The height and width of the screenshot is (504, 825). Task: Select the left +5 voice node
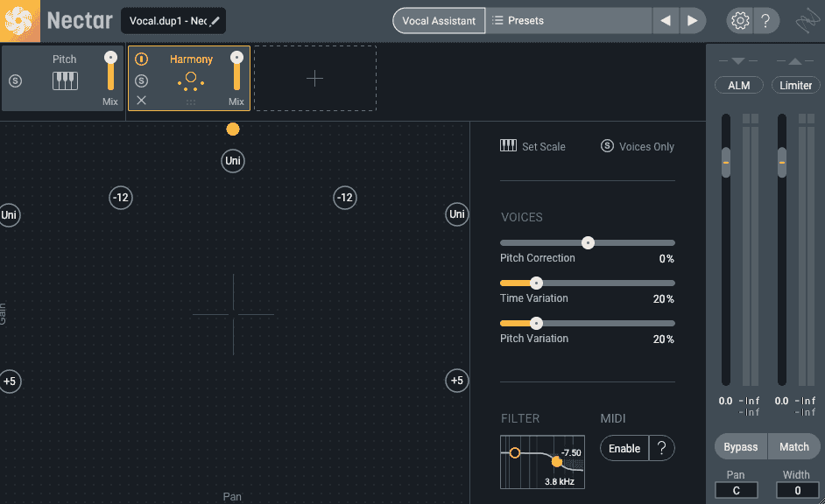coord(10,381)
